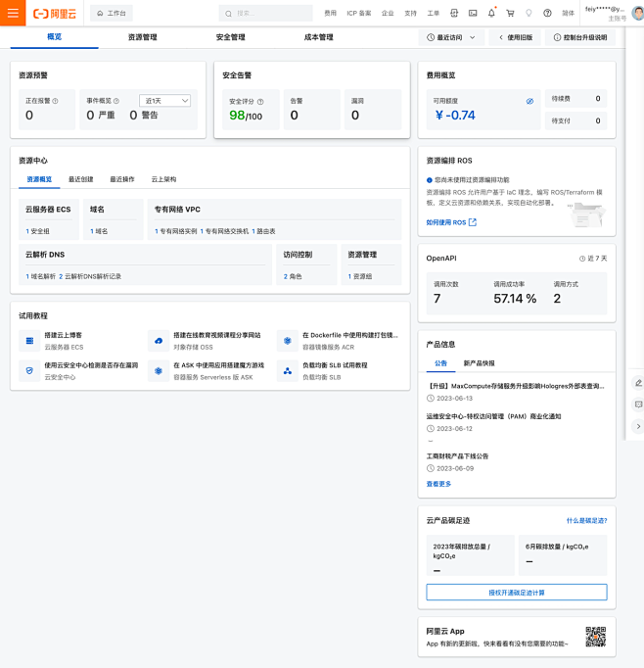Expand the right sidebar chevron arrow

(638, 426)
